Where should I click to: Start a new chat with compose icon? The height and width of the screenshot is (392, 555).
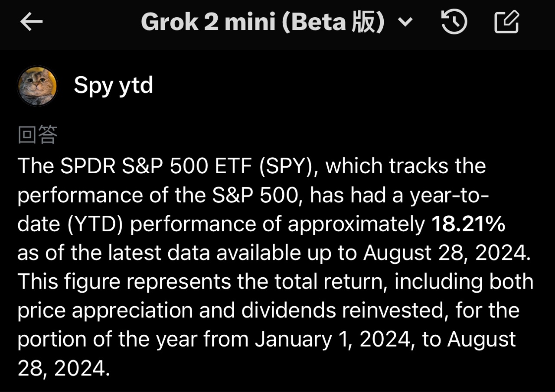pos(506,22)
